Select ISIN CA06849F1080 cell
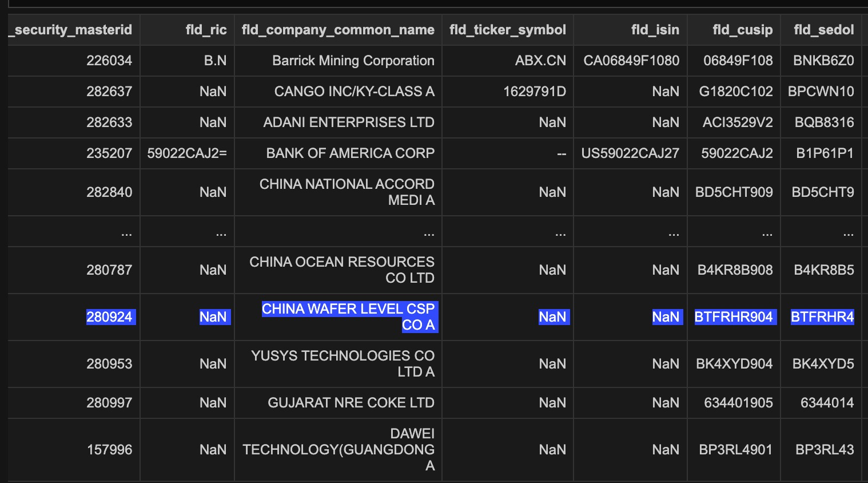868x483 pixels. pos(631,61)
